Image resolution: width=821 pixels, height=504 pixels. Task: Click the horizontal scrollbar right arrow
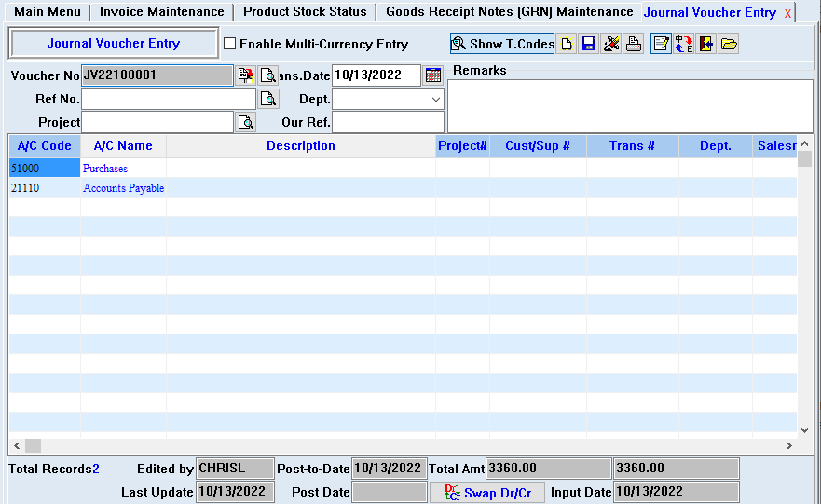point(788,446)
